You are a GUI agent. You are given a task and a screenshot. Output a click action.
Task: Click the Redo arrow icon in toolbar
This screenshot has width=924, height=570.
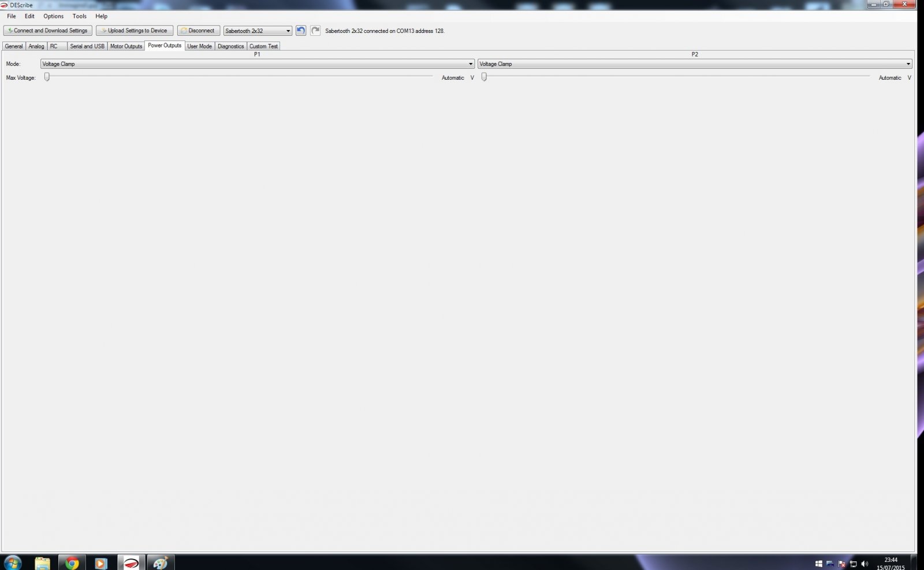(x=315, y=31)
